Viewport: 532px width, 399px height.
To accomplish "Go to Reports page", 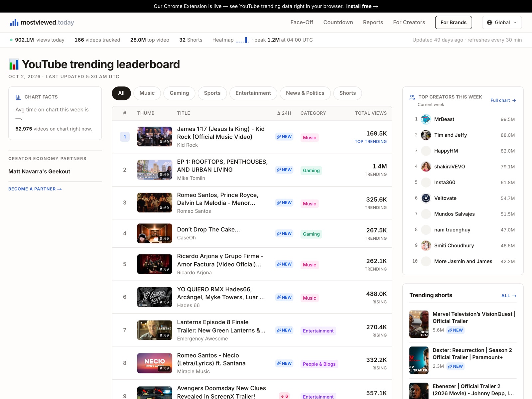I will tap(373, 22).
